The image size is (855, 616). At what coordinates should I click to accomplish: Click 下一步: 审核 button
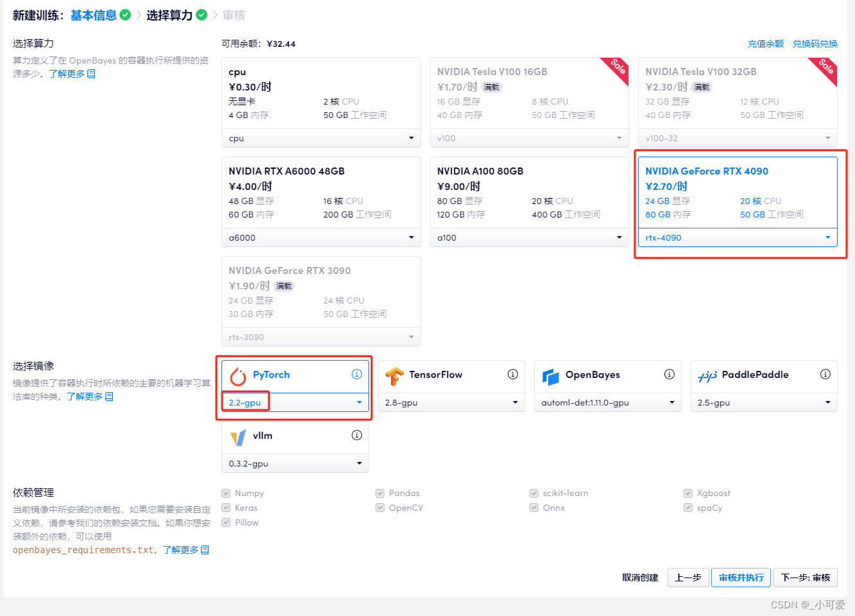[806, 577]
